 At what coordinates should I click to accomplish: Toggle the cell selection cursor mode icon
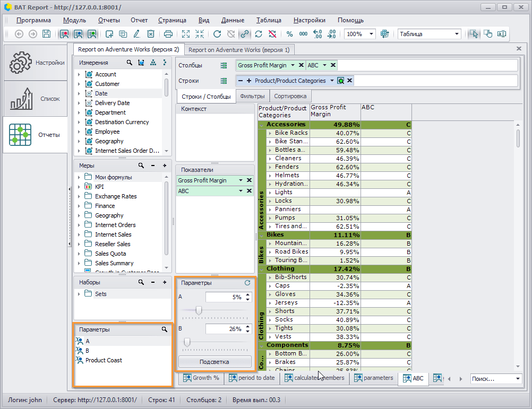click(474, 34)
